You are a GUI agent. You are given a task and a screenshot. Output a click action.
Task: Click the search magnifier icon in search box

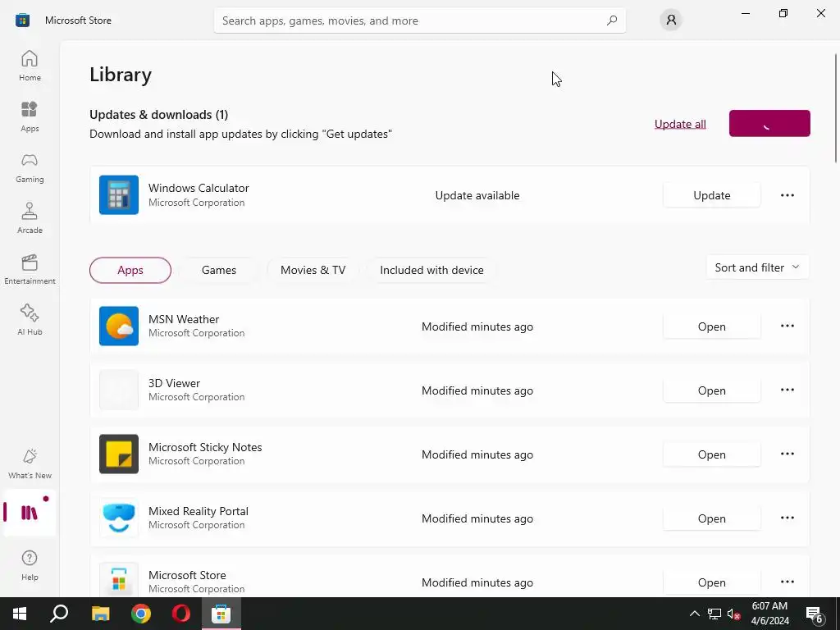612,21
